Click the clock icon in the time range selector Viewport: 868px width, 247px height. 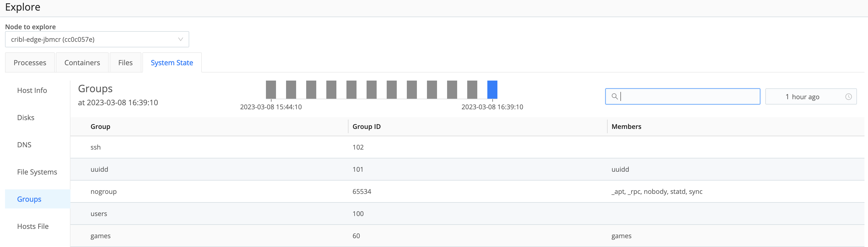[849, 96]
